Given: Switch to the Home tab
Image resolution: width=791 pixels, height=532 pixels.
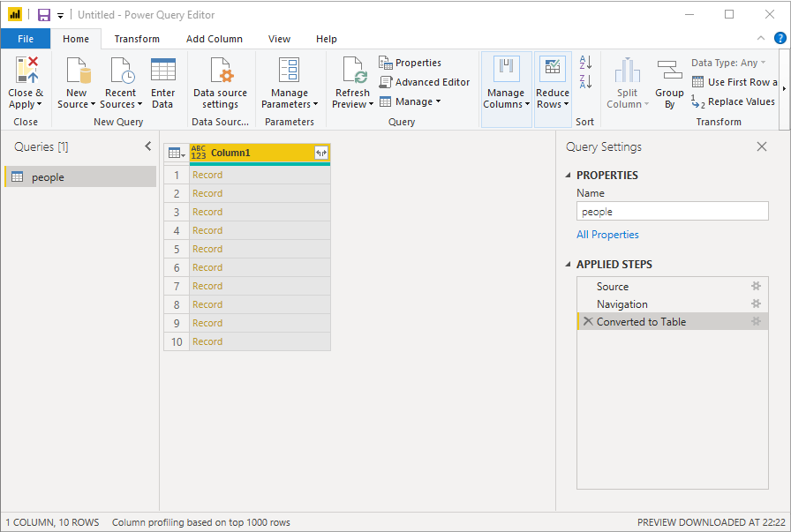Looking at the screenshot, I should [76, 39].
